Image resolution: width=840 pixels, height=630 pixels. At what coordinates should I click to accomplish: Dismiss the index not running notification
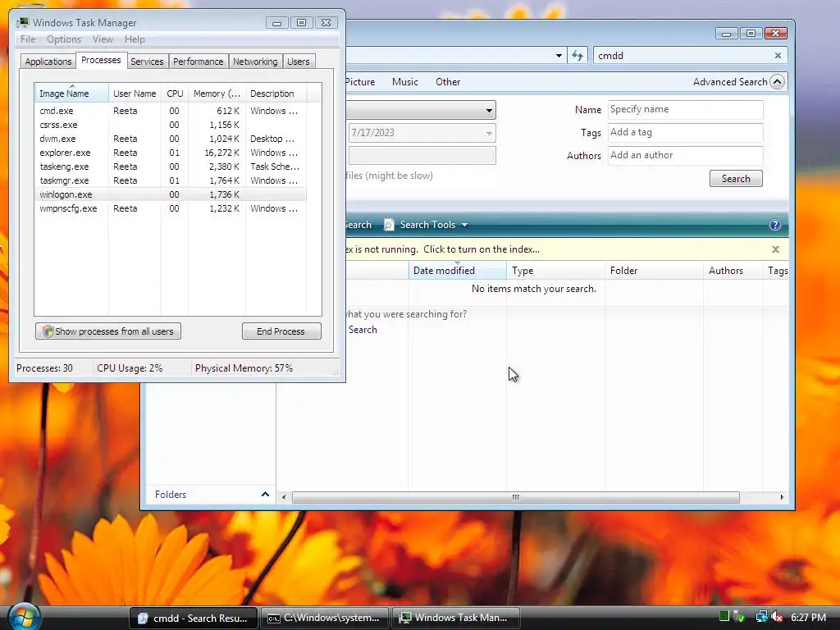coord(775,249)
